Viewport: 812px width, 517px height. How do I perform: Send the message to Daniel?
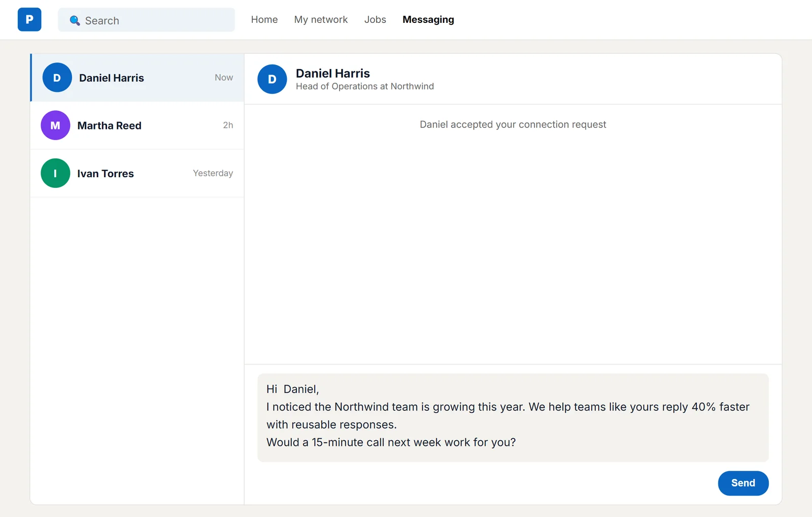coord(743,483)
